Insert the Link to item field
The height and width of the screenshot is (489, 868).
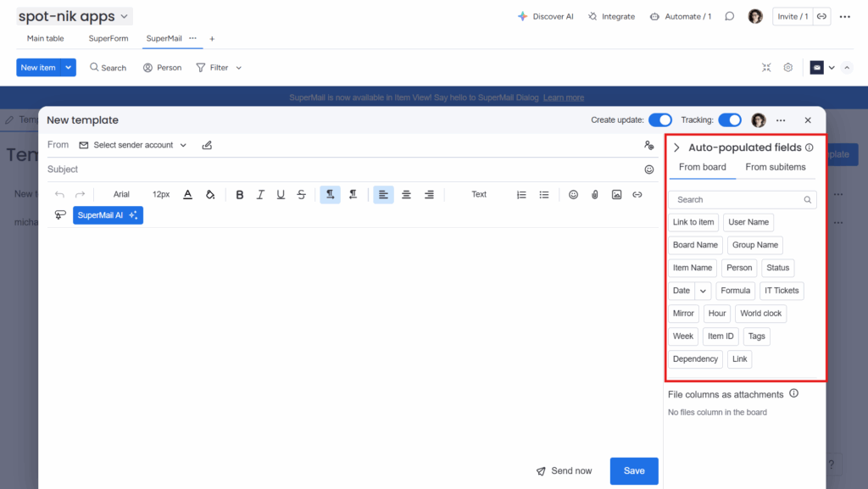point(693,222)
